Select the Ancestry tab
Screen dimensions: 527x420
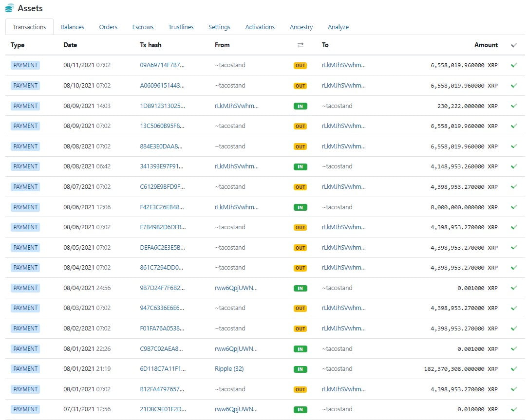point(301,27)
